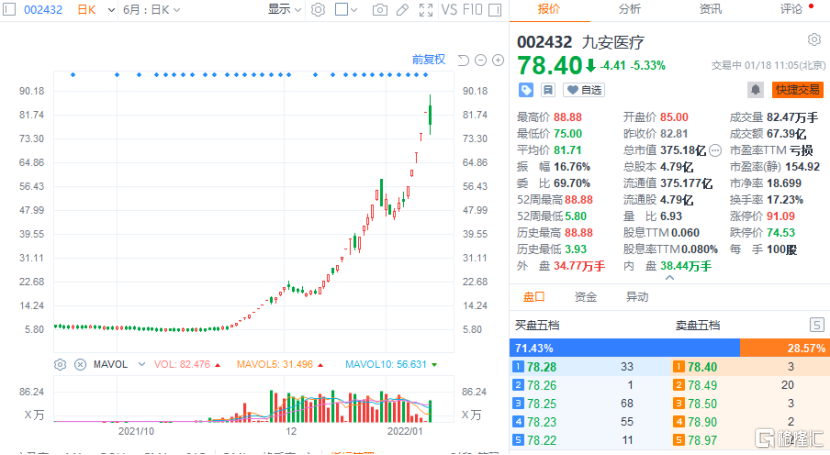Click orange 28.57% sell ratio bar
The width and height of the screenshot is (830, 455).
784,348
